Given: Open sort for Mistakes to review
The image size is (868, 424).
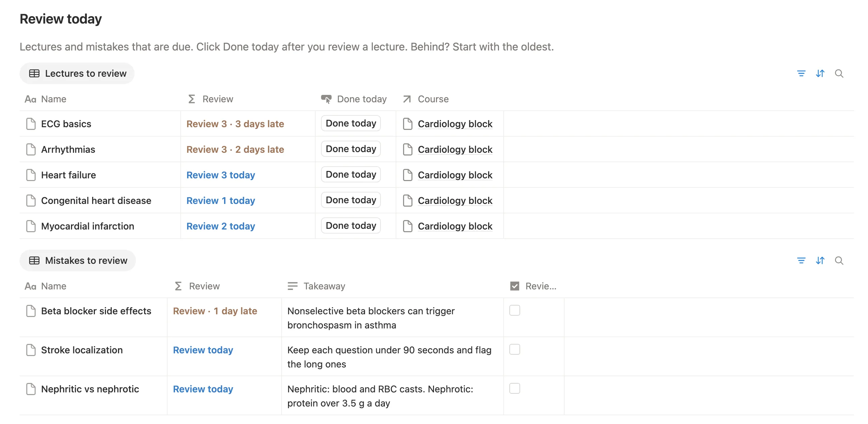Looking at the screenshot, I should [820, 260].
